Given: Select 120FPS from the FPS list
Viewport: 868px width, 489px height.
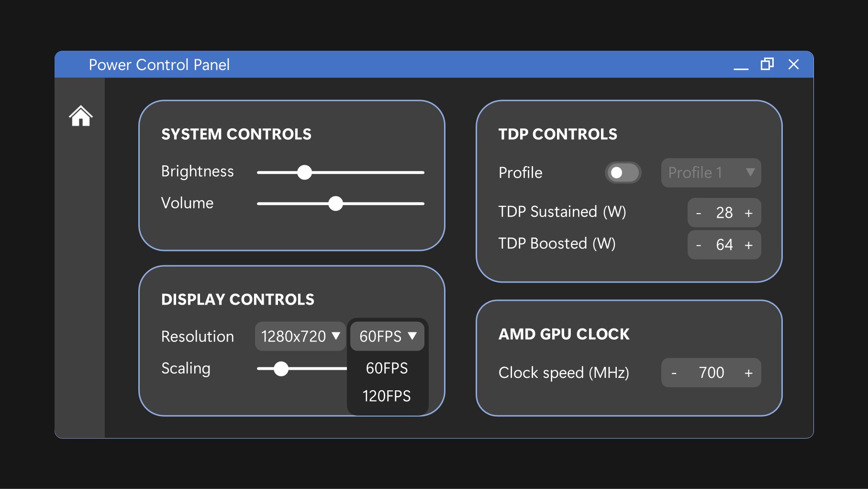Looking at the screenshot, I should pos(387,396).
